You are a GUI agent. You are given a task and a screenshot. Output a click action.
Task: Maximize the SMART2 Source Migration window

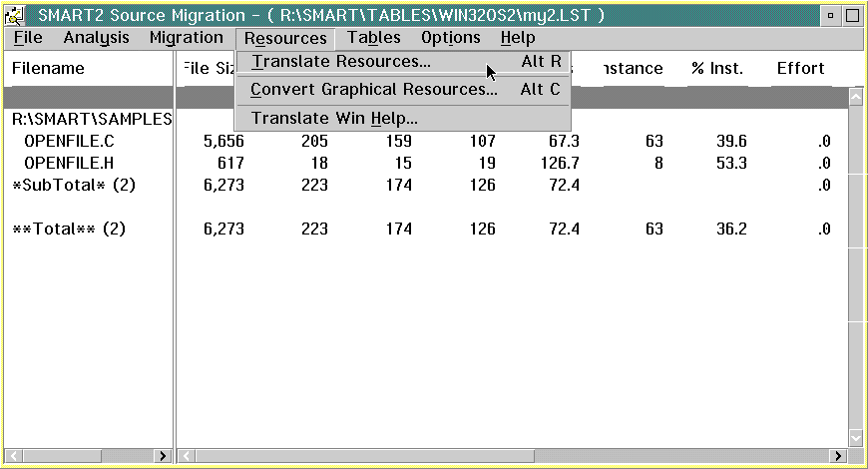852,15
